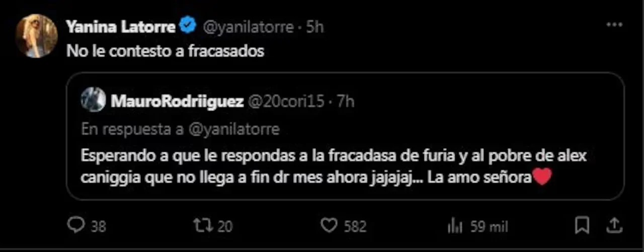Open the three-dot more options menu
This screenshot has width=644, height=252.
pos(614,25)
